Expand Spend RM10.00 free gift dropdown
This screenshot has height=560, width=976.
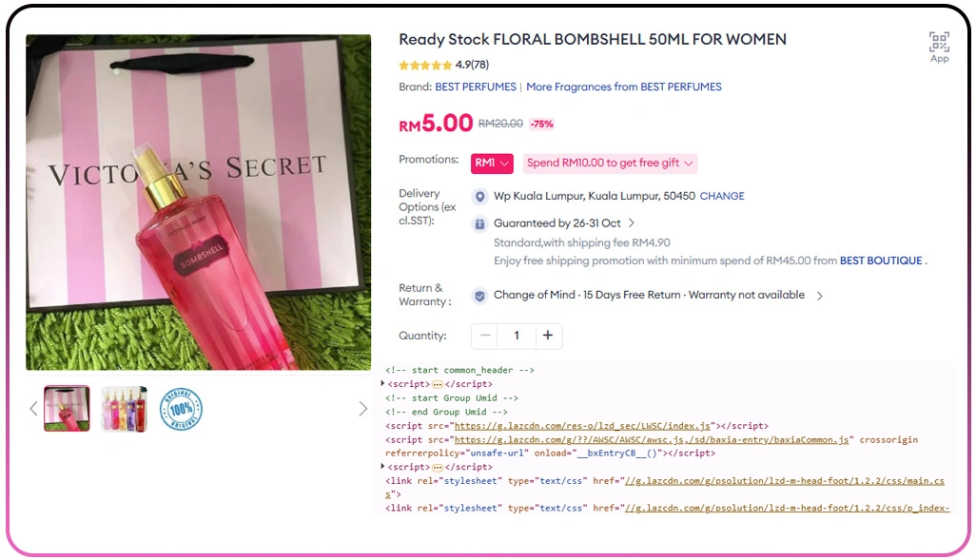pyautogui.click(x=610, y=163)
